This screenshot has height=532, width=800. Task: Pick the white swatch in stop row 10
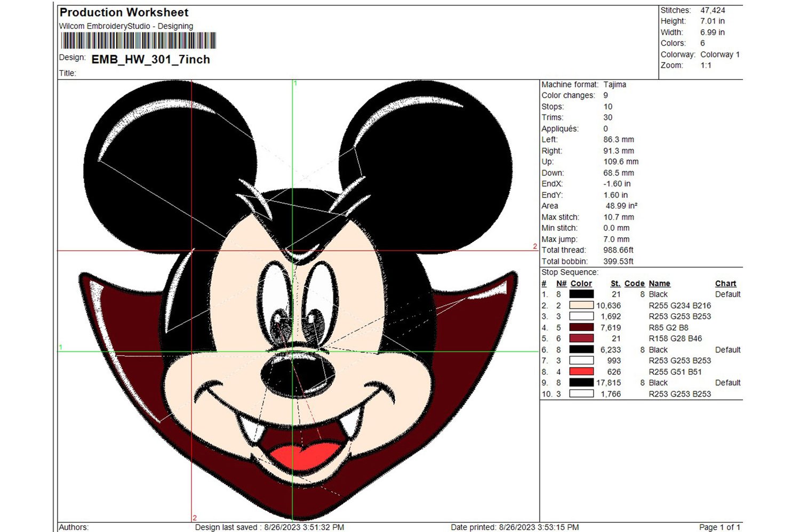pos(581,394)
